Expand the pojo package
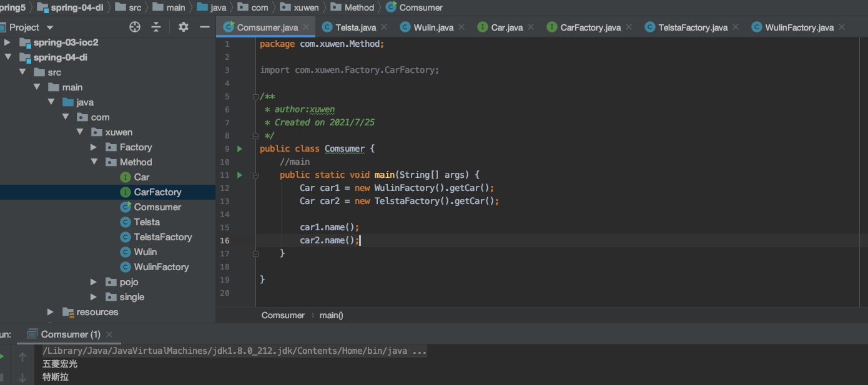The image size is (868, 385). coord(94,282)
